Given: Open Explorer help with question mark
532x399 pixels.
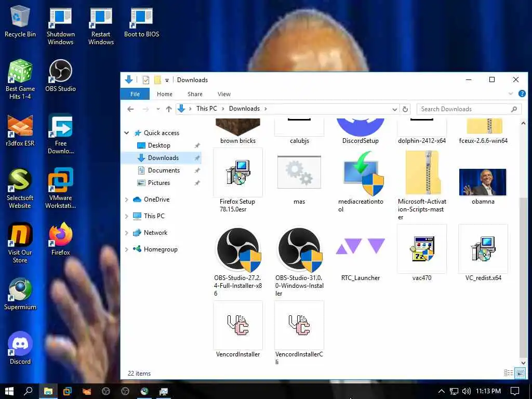Looking at the screenshot, I should coord(522,94).
